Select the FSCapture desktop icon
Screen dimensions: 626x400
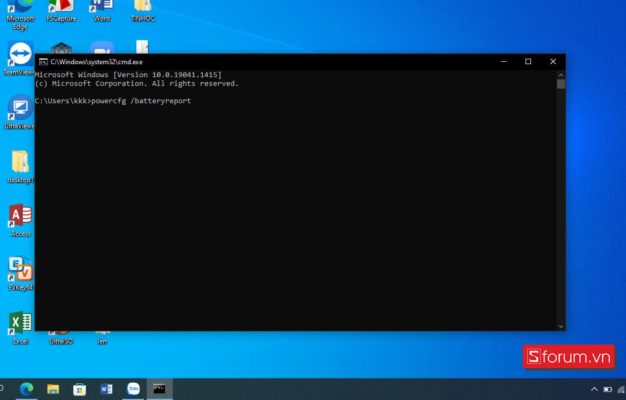pos(61,8)
